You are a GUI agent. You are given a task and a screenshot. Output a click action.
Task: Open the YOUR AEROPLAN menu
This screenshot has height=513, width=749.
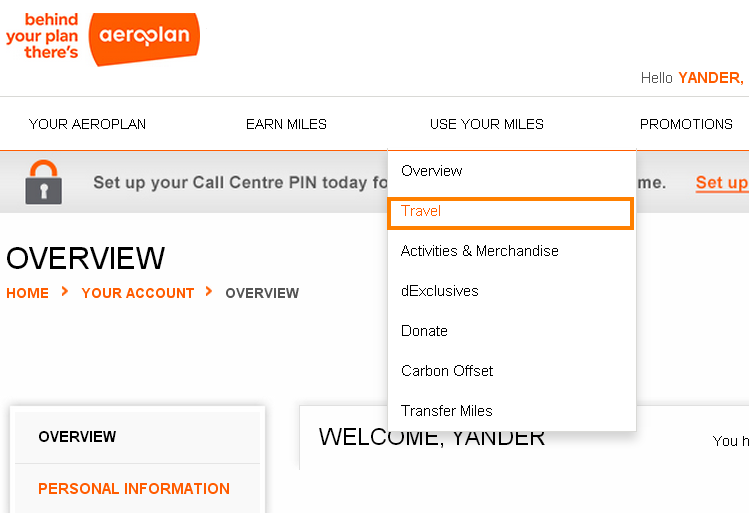pyautogui.click(x=87, y=124)
